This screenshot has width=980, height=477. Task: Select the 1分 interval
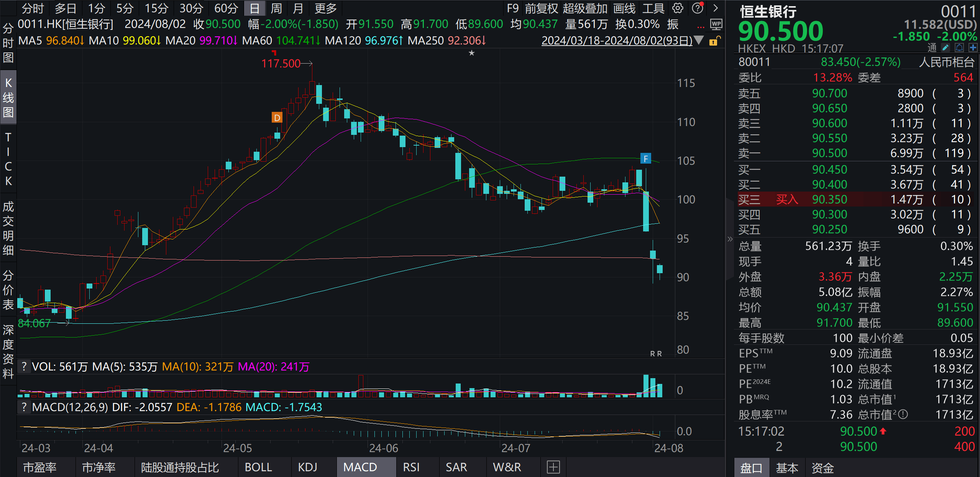96,8
